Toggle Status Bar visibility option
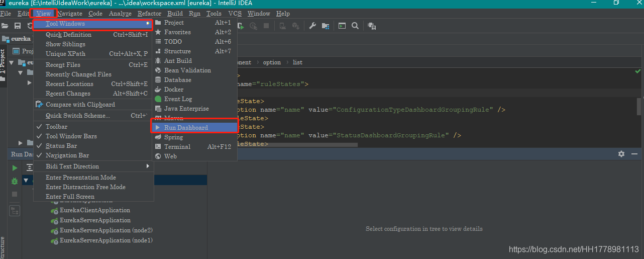This screenshot has width=644, height=259. point(93,146)
